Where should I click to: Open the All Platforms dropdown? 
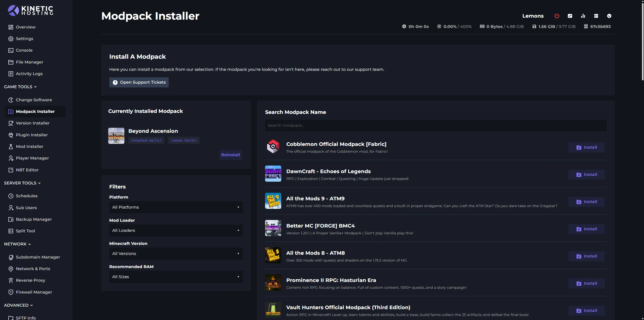pyautogui.click(x=176, y=207)
